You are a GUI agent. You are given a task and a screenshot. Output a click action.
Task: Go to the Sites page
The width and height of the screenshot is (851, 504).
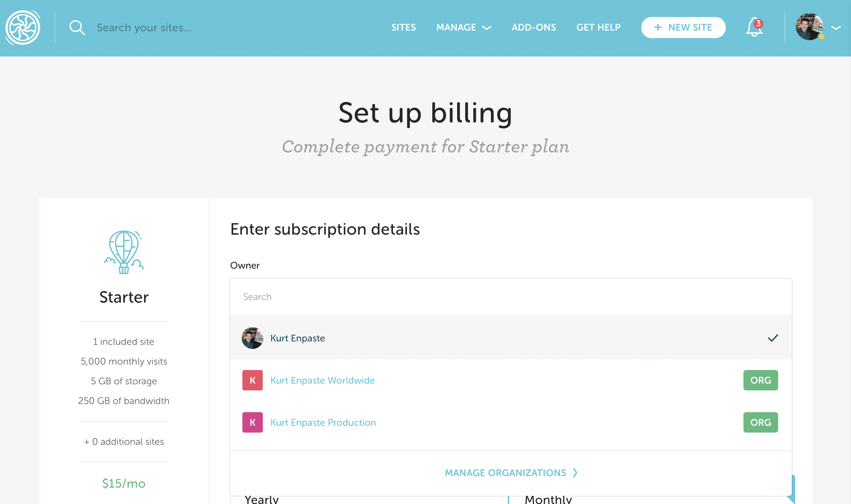403,28
